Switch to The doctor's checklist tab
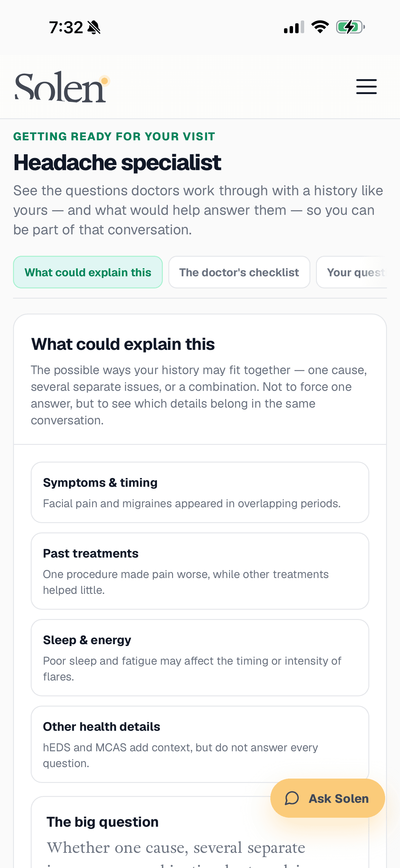Viewport: 400px width, 868px height. pos(239,272)
